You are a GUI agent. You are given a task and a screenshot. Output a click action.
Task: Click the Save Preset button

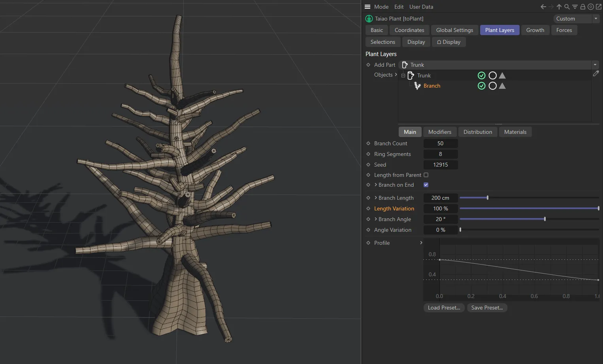coord(487,308)
